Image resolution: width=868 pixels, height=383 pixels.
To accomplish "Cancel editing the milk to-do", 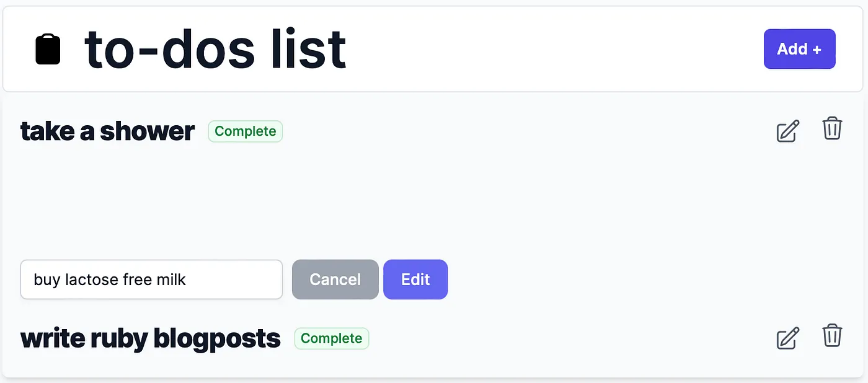I will tap(335, 280).
